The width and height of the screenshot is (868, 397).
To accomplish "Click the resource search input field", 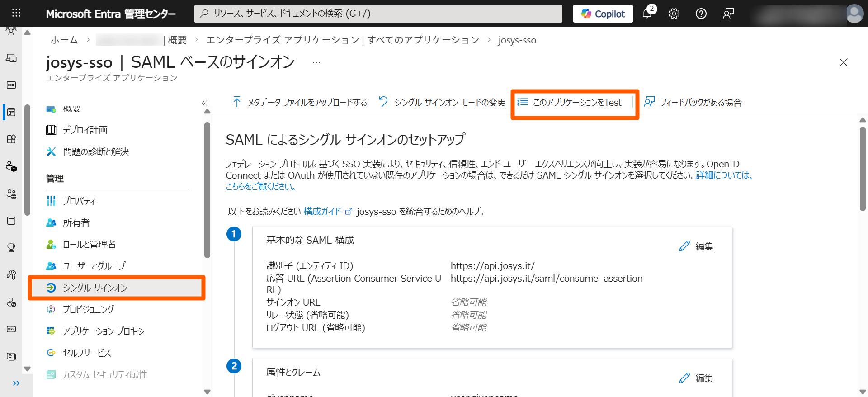I will click(378, 14).
